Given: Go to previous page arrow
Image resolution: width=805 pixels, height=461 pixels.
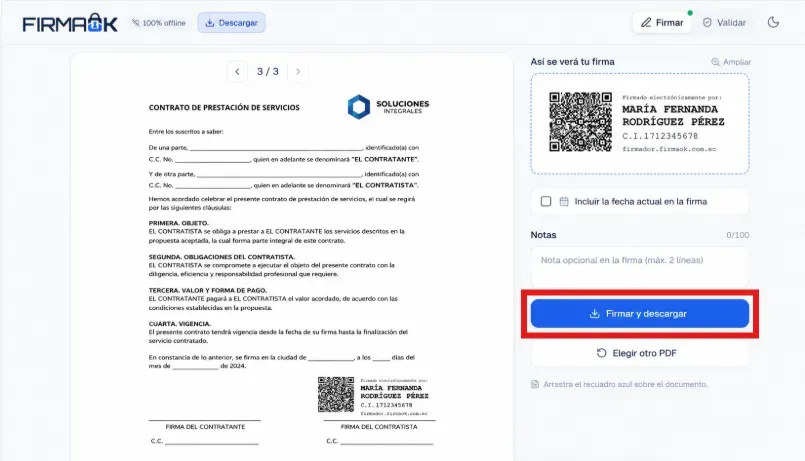Looking at the screenshot, I should [237, 72].
